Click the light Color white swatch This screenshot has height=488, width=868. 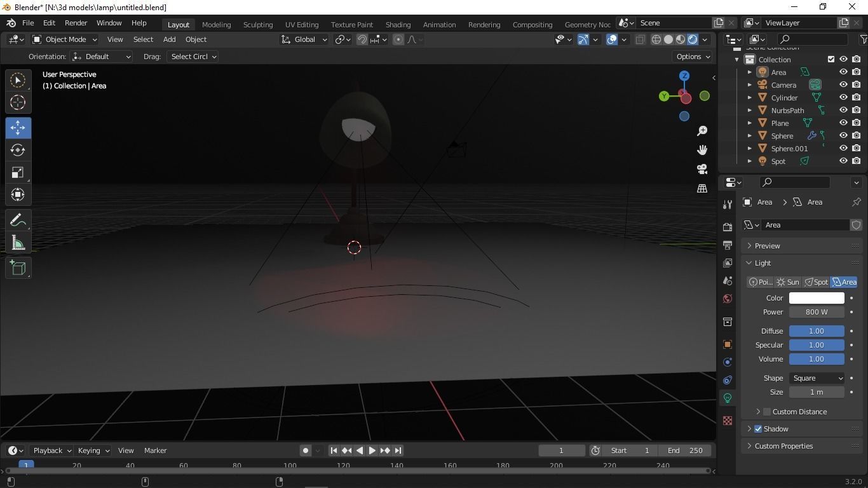click(x=817, y=298)
